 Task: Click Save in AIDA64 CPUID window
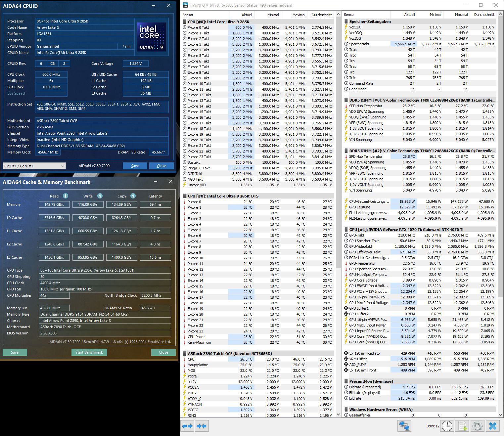click(x=135, y=166)
